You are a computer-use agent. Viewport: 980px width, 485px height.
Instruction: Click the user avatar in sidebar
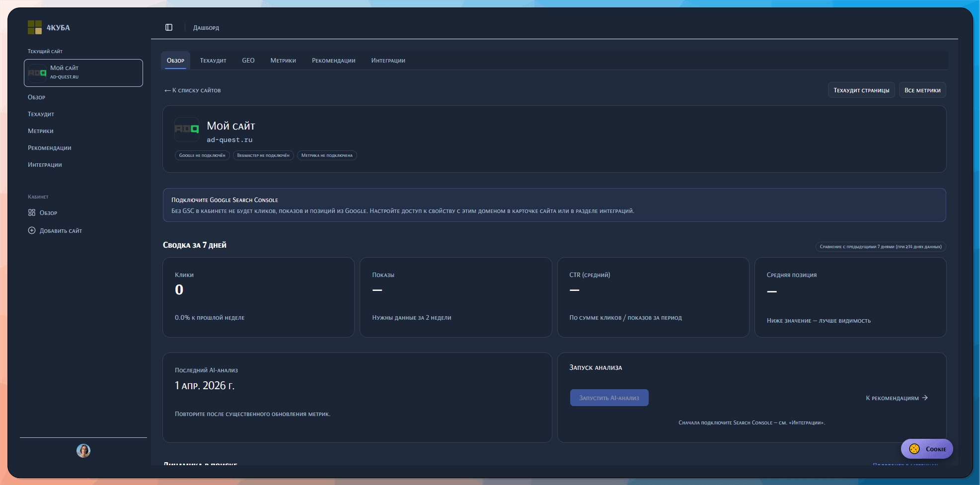(83, 451)
